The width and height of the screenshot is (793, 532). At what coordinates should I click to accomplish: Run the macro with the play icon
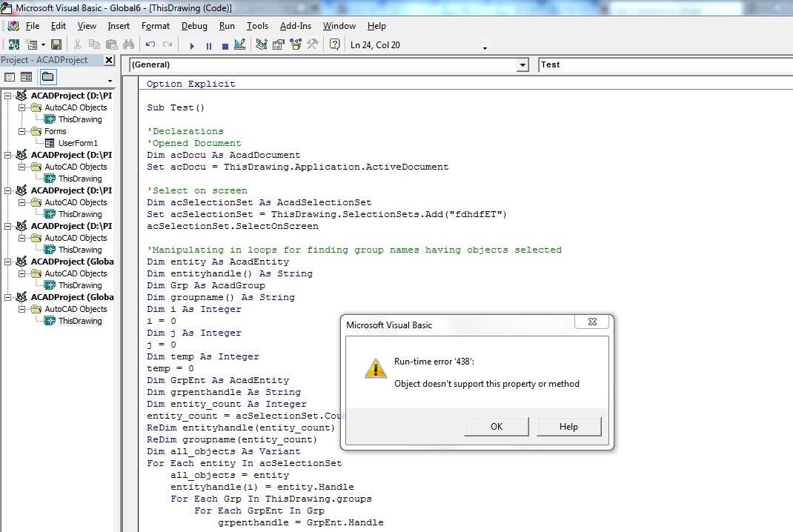[192, 45]
